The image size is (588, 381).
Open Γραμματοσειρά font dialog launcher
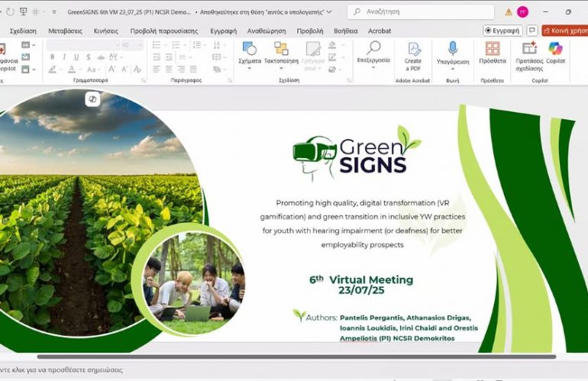click(144, 80)
